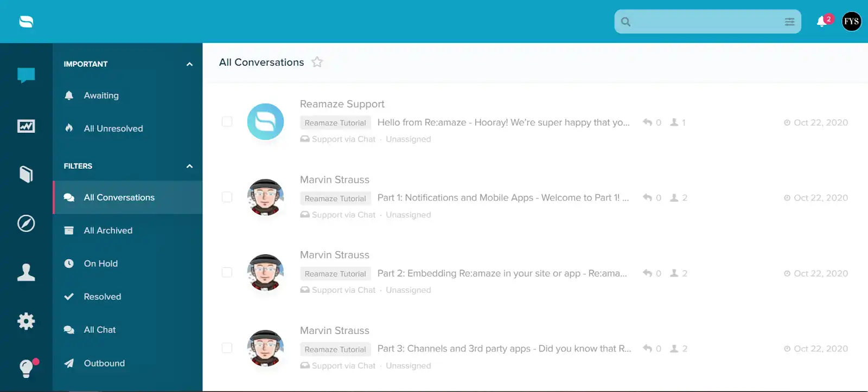Open 'Part 1: Notifications and Mobile Apps' conversation
The width and height of the screenshot is (868, 392).
[x=503, y=198]
